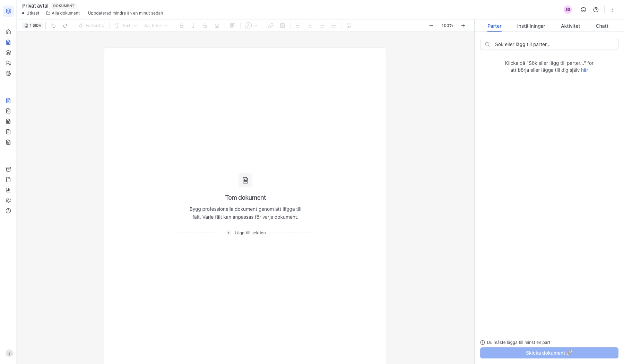This screenshot has width=624, height=364.
Task: Click the redo arrow in the toolbar
Action: pyautogui.click(x=65, y=26)
